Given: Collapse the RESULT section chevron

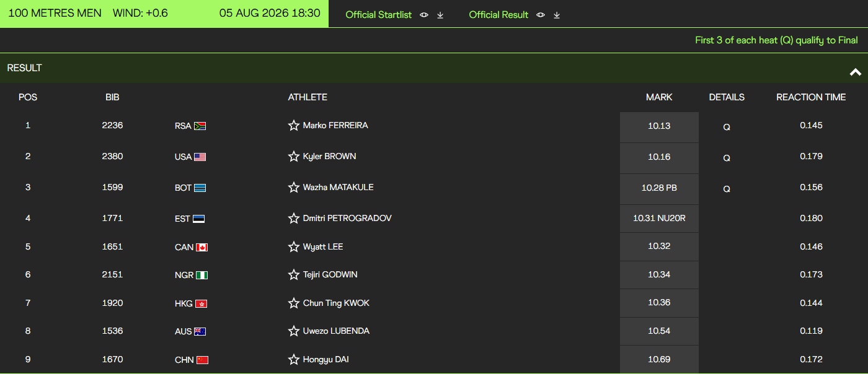Looking at the screenshot, I should 856,72.
